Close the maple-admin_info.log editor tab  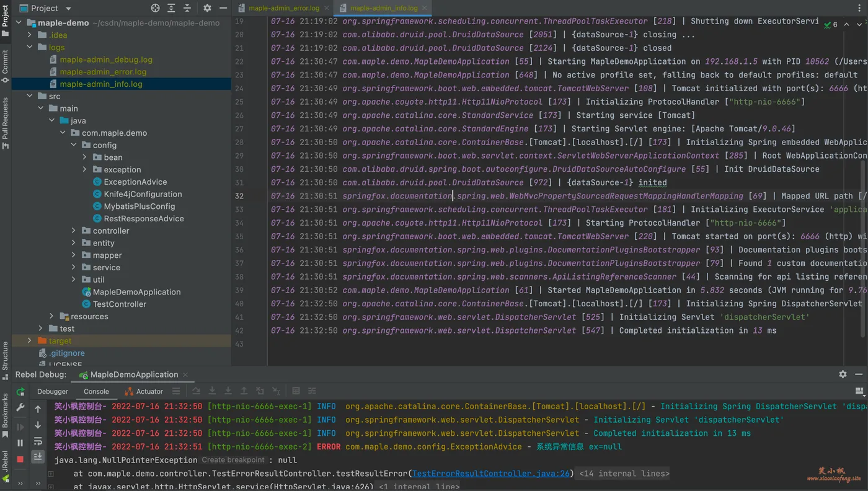point(425,8)
